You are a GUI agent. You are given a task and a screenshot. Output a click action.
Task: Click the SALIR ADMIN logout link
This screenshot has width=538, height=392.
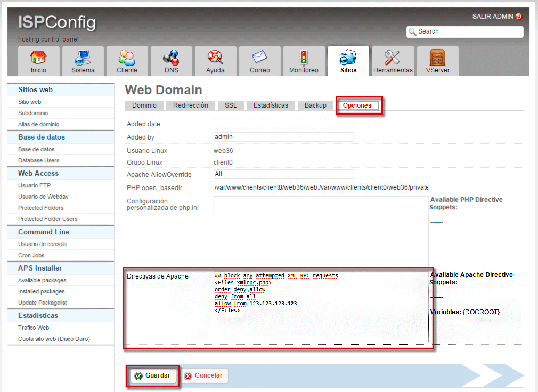492,17
